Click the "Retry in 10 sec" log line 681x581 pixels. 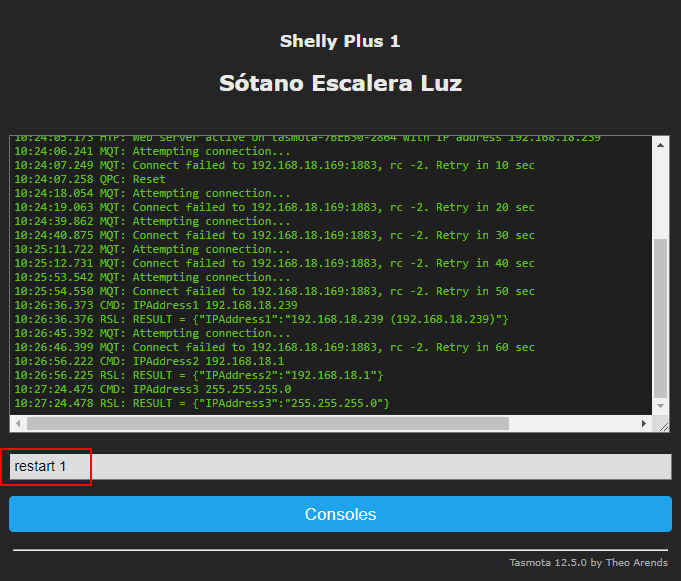pos(274,165)
